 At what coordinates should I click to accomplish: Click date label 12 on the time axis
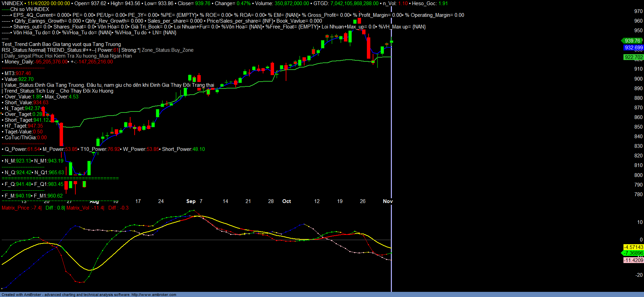(x=317, y=201)
